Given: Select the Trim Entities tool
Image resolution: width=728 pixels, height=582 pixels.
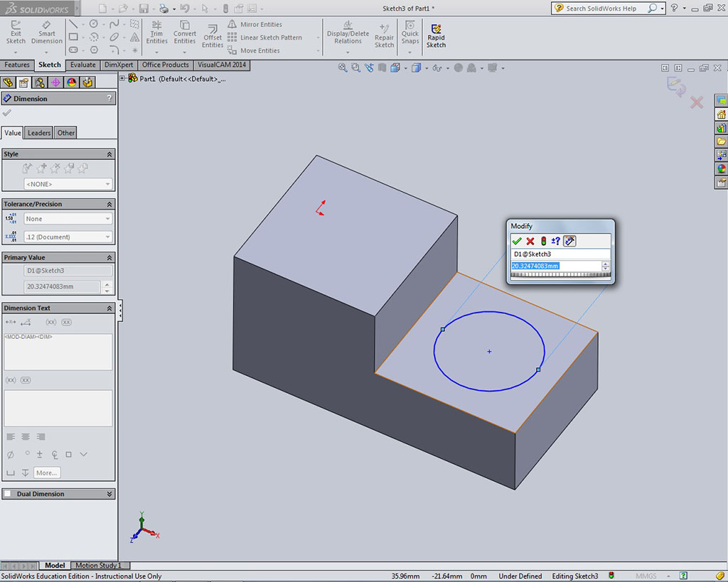Looking at the screenshot, I should pos(156,32).
